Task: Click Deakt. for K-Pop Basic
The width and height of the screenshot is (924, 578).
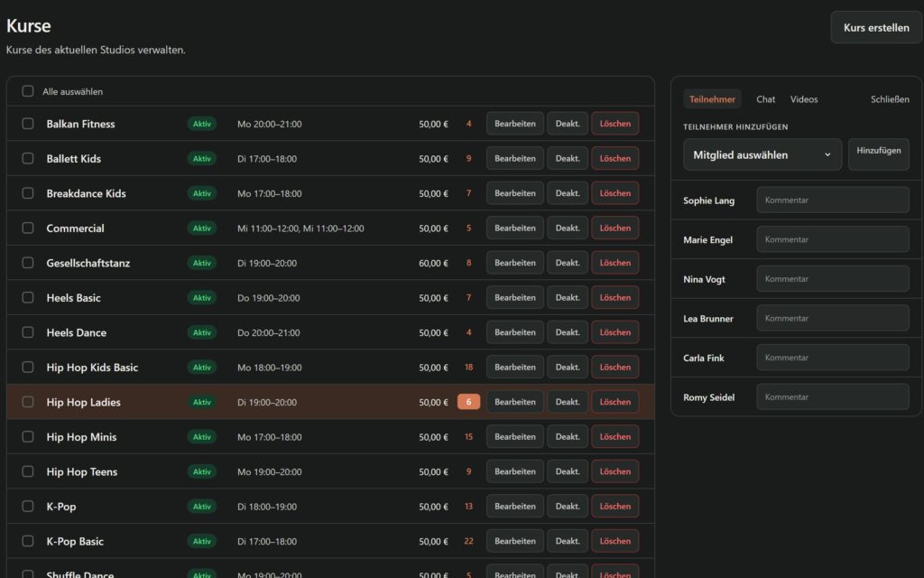Action: 568,541
